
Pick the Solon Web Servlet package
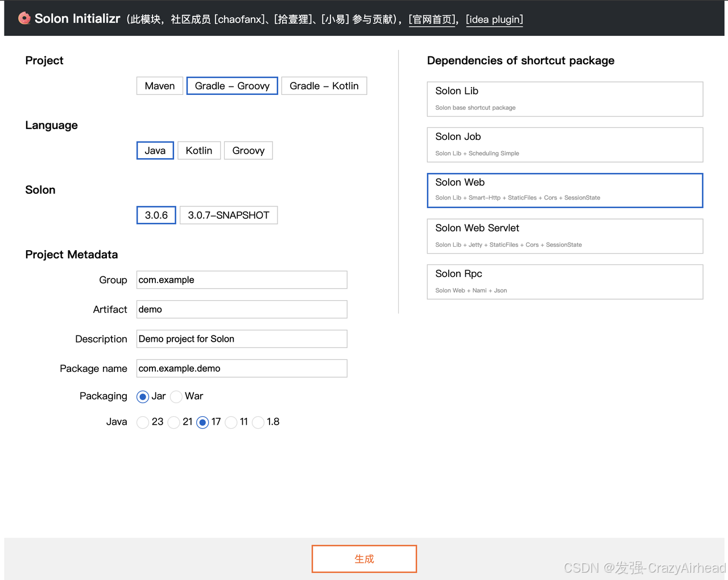[x=565, y=236]
